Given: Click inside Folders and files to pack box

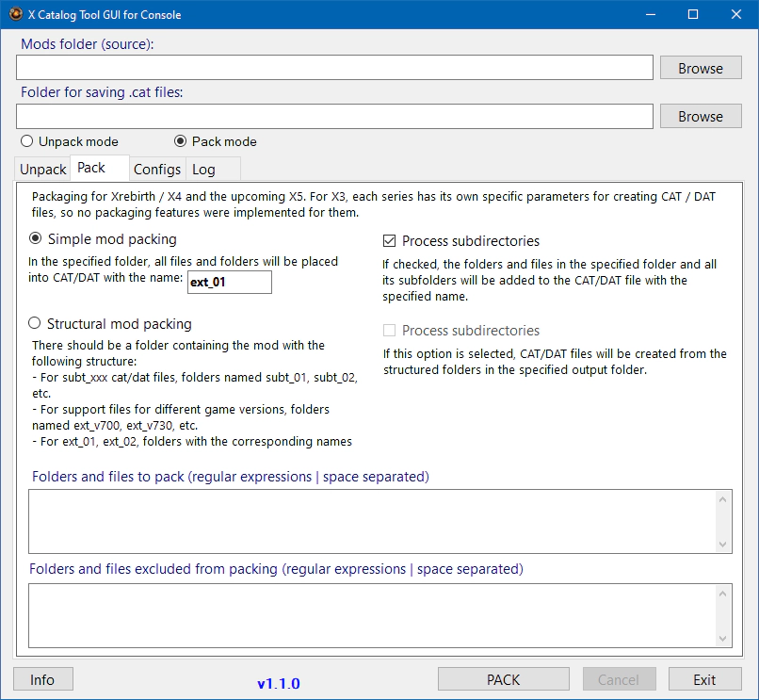Looking at the screenshot, I should pyautogui.click(x=372, y=521).
